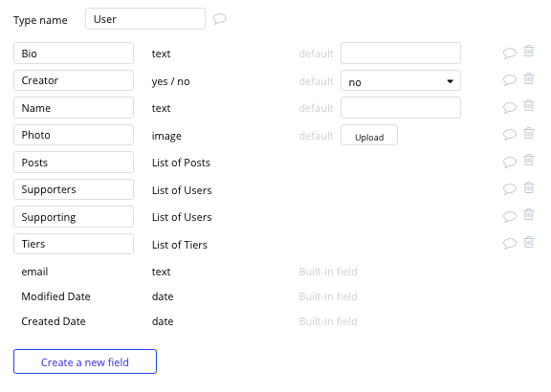Open comment bubble for Supporters field

[510, 189]
